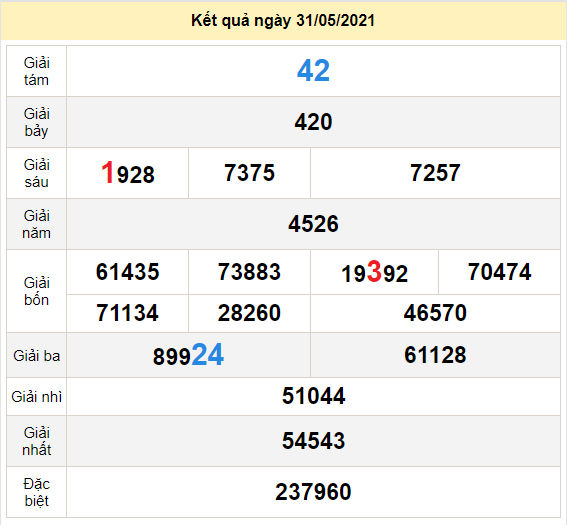Select Giải bốn number 19392
The height and width of the screenshot is (525, 567).
(x=375, y=272)
